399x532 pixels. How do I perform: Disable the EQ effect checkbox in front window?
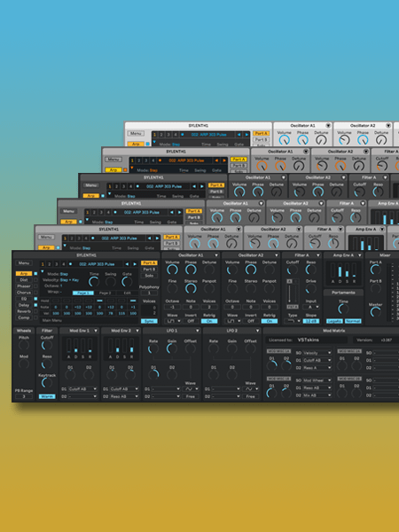click(x=35, y=299)
